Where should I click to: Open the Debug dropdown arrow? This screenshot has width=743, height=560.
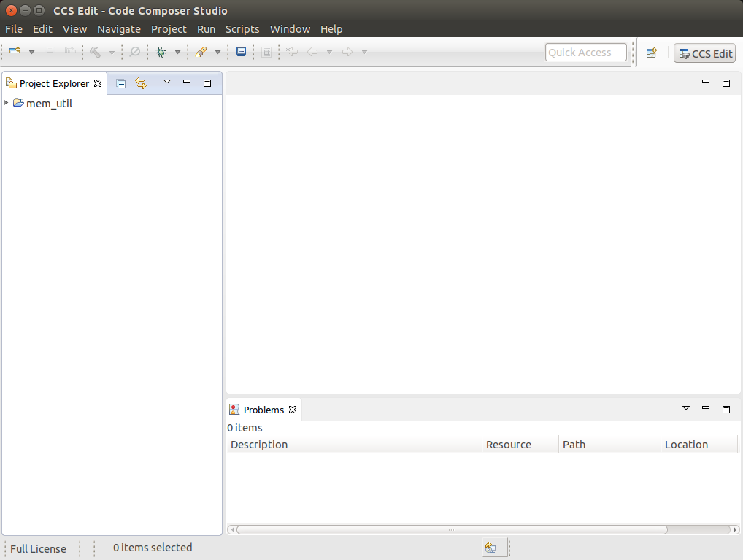177,53
